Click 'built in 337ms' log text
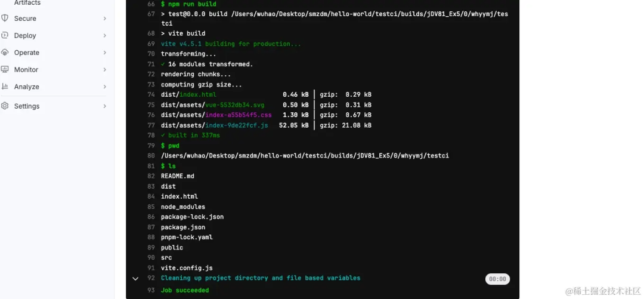Image resolution: width=644 pixels, height=299 pixels. tap(194, 135)
